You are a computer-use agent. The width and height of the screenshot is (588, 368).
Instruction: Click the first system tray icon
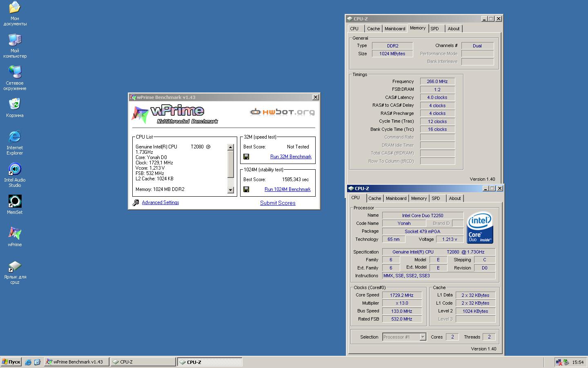[x=559, y=362]
